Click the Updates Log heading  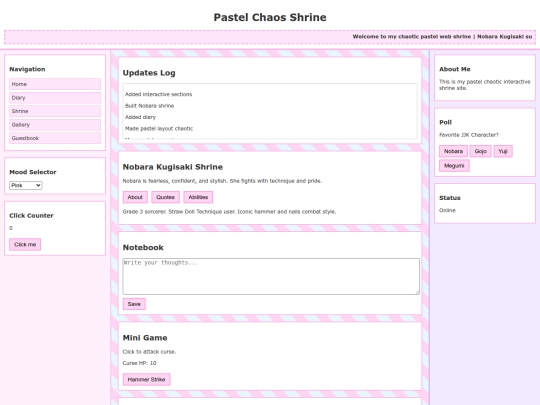tap(149, 73)
